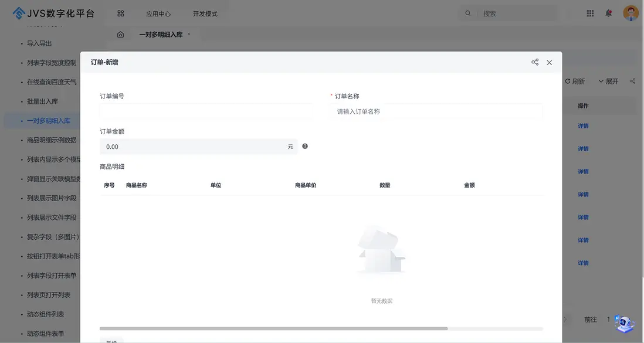Click the horizontal scrollbar in 商品明细 table
This screenshot has width=644, height=343.
(x=273, y=328)
